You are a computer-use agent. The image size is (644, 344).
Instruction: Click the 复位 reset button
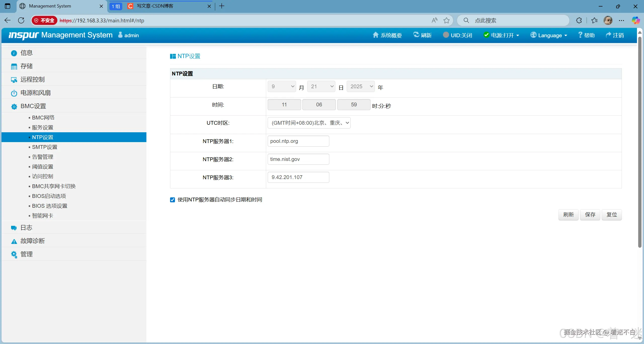[x=612, y=214]
